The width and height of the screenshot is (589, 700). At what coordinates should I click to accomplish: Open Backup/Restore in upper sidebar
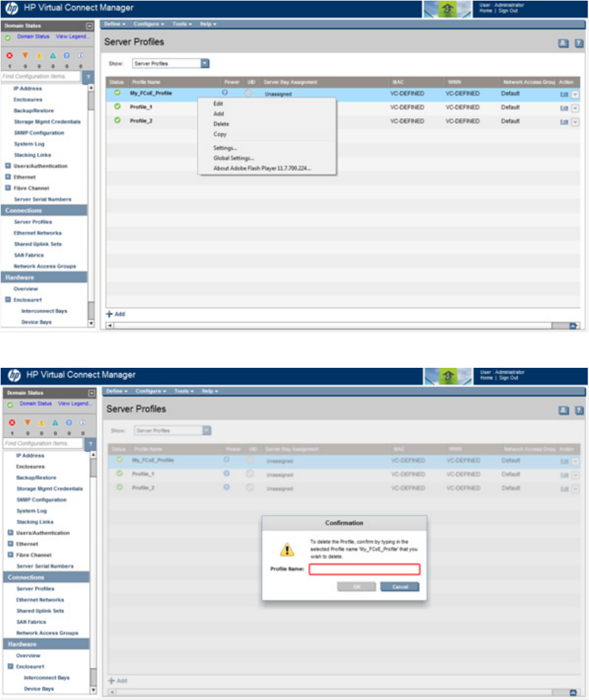point(34,111)
